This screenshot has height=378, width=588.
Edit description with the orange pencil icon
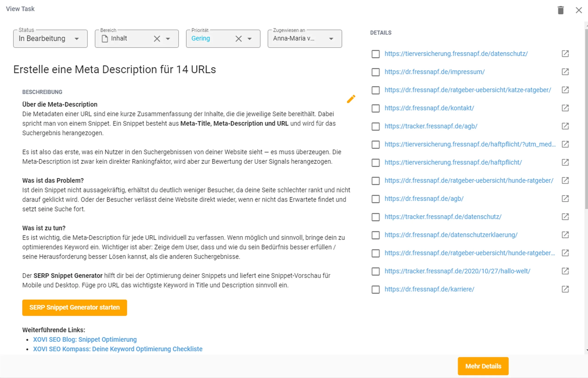(351, 99)
